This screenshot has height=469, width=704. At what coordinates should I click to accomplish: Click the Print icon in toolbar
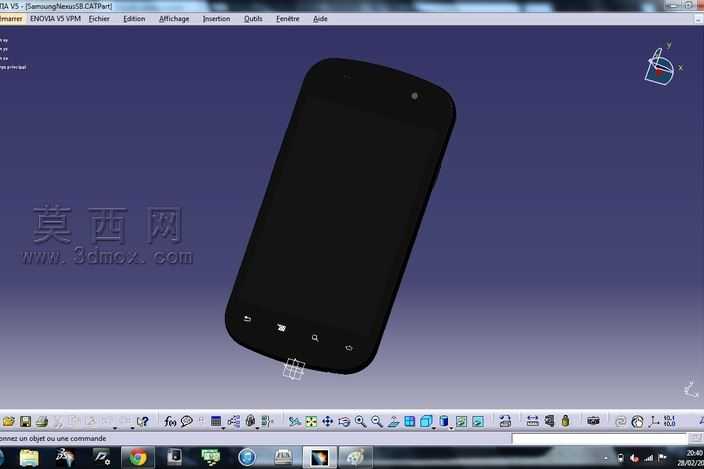(x=42, y=421)
